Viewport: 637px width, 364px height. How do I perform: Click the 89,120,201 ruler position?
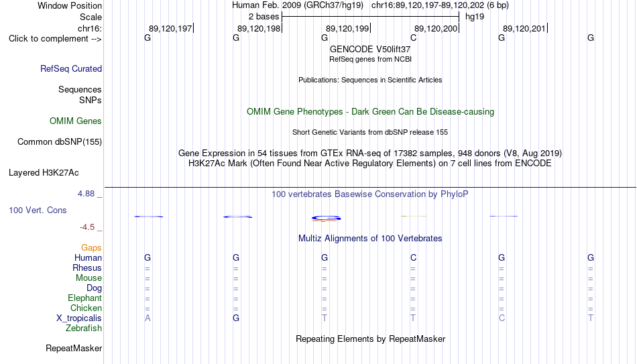point(524,28)
